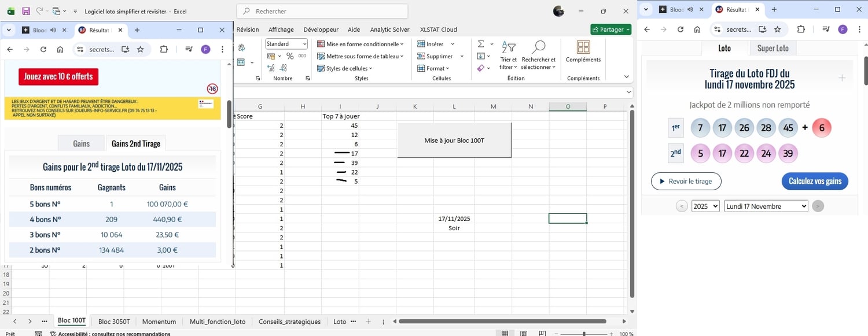Screen dimensions: 868x336
Task: Click Jouez avec 10 € offerts banner button
Action: point(58,76)
